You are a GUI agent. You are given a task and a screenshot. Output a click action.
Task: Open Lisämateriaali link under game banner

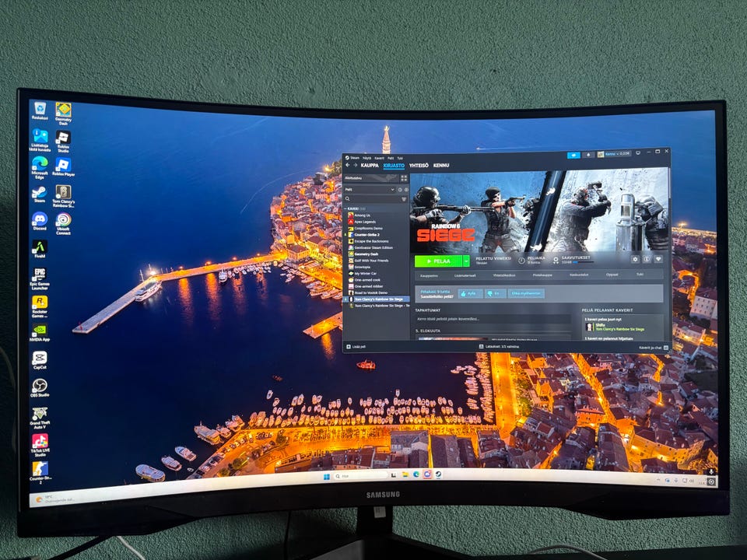point(465,275)
